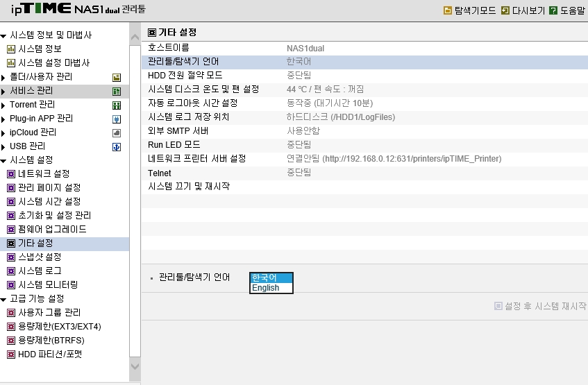This screenshot has width=588, height=385.
Task: Click the gear icon for 시스템 모니터링
Action: (x=11, y=285)
